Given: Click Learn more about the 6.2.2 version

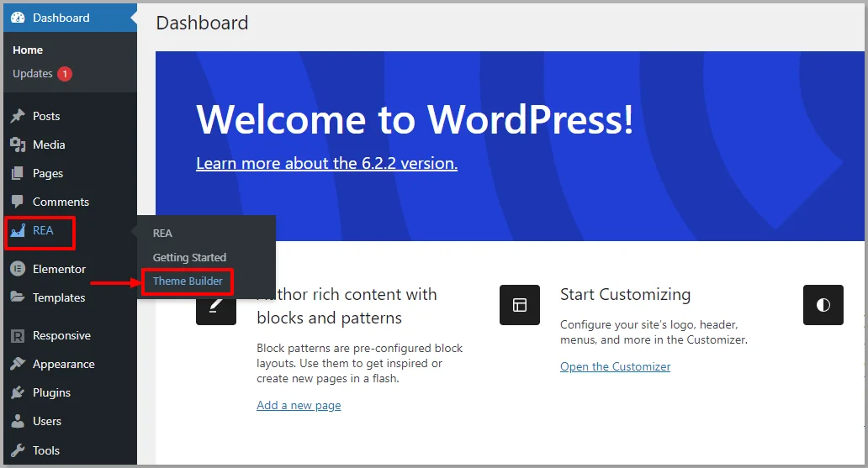Looking at the screenshot, I should point(326,163).
